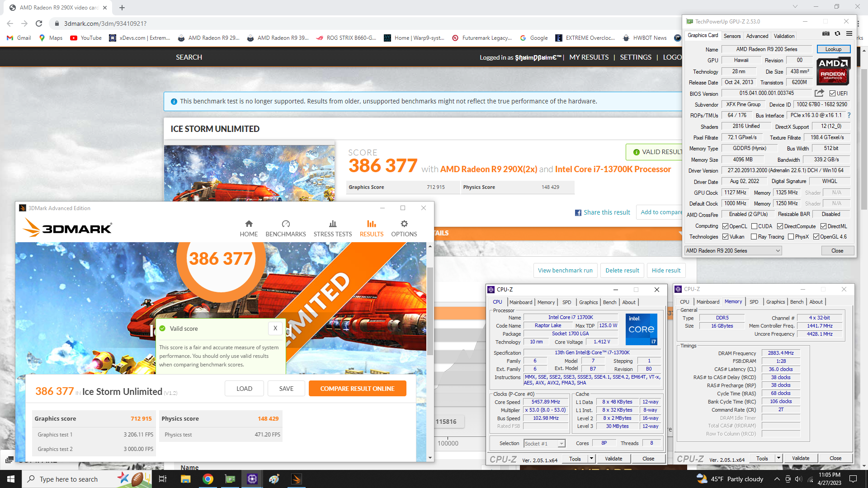
Task: Open Task View on the taskbar
Action: click(163, 479)
